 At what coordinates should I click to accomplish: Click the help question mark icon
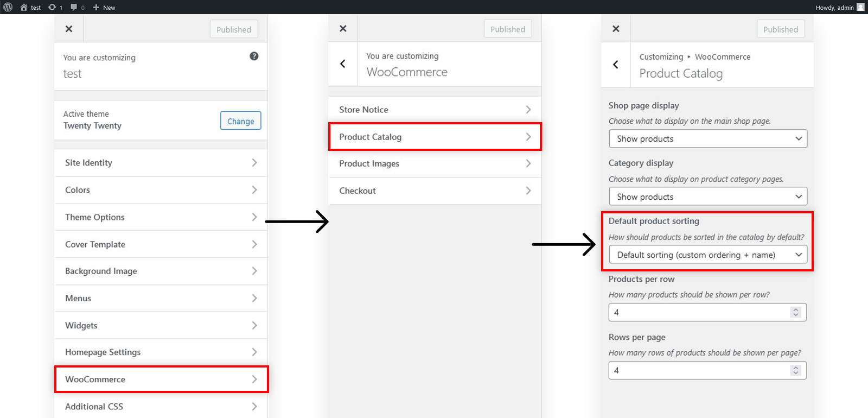click(254, 56)
